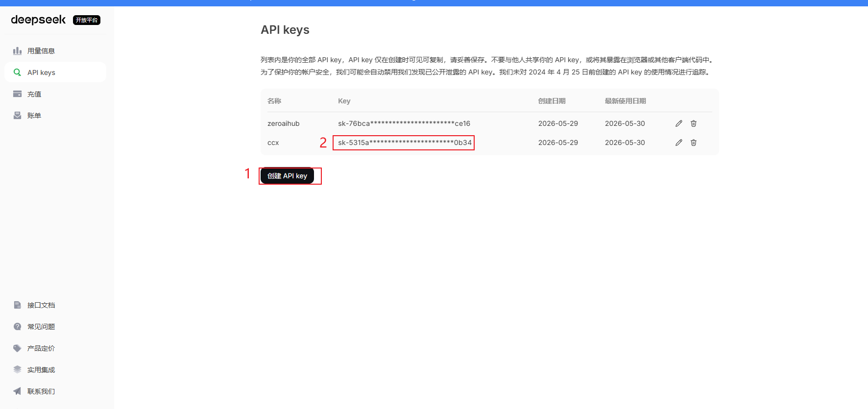868x409 pixels.
Task: Click zeroaihub's creation date 2026-05-29
Action: [558, 123]
